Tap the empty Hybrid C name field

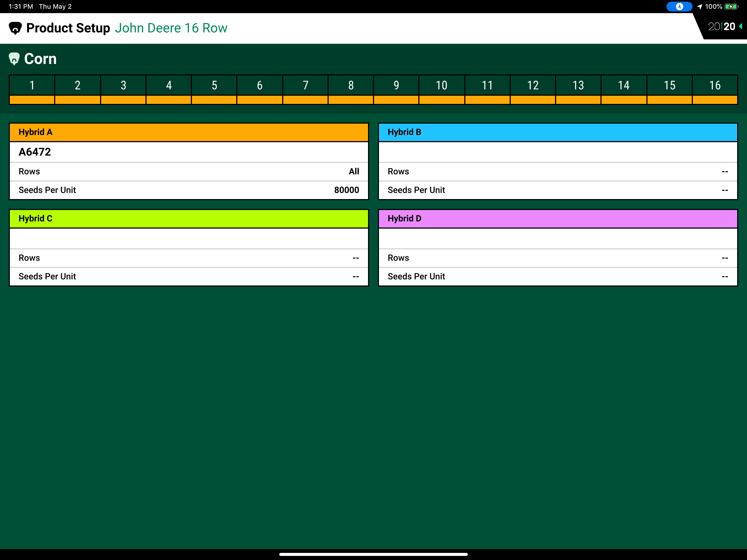pyautogui.click(x=189, y=238)
